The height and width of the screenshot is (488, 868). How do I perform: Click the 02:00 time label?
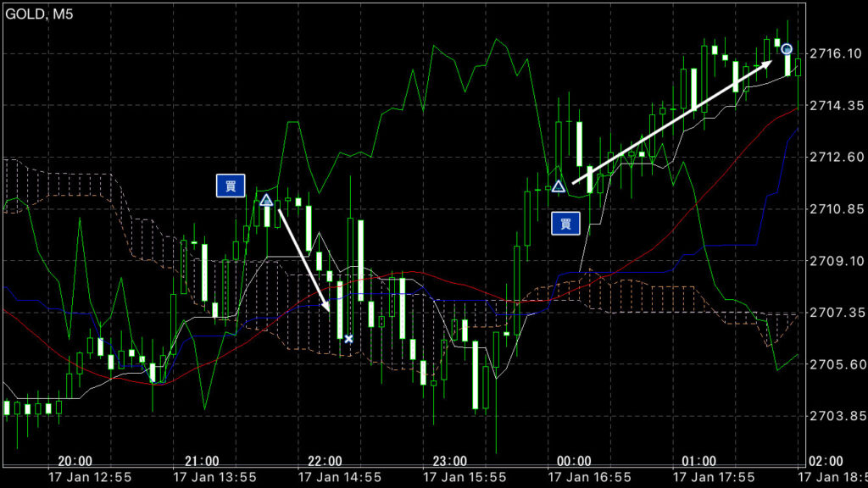click(826, 461)
